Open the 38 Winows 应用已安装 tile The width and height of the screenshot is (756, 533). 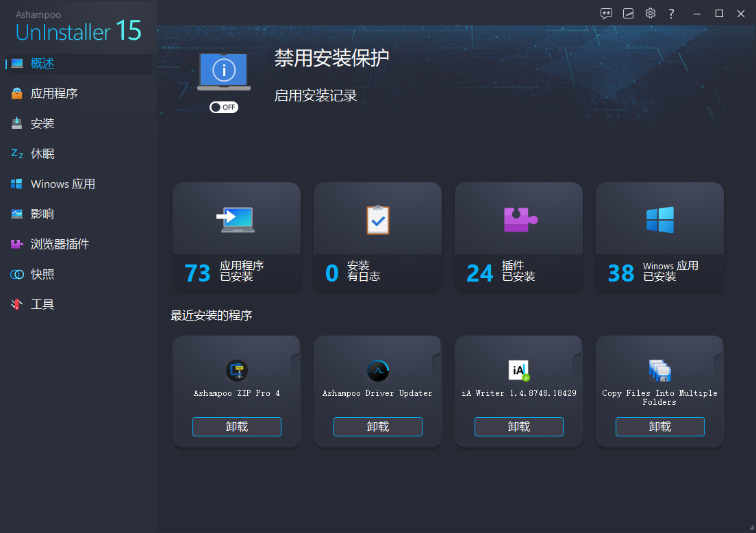(x=659, y=236)
